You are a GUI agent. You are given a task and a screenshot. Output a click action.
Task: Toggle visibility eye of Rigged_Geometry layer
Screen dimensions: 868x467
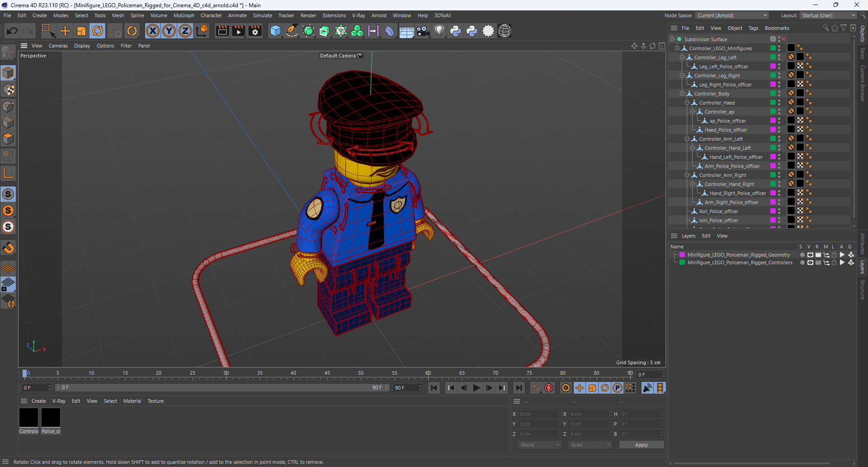[x=810, y=255]
